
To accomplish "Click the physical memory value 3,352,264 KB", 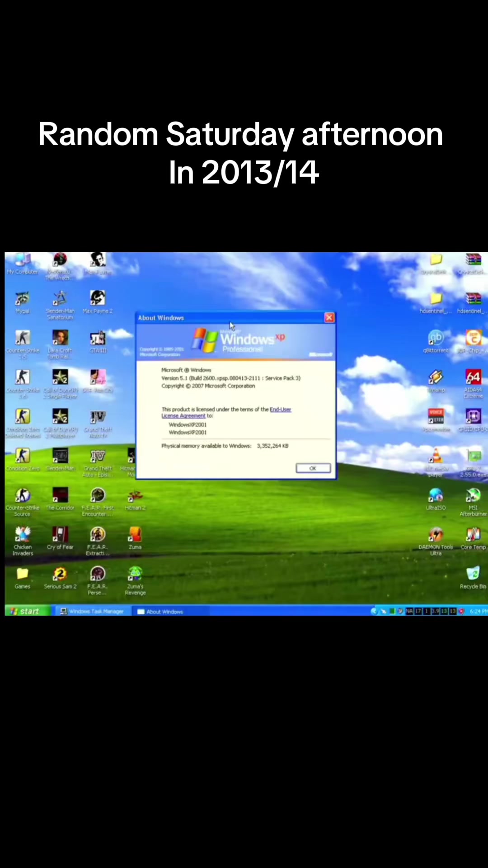I will tap(272, 446).
